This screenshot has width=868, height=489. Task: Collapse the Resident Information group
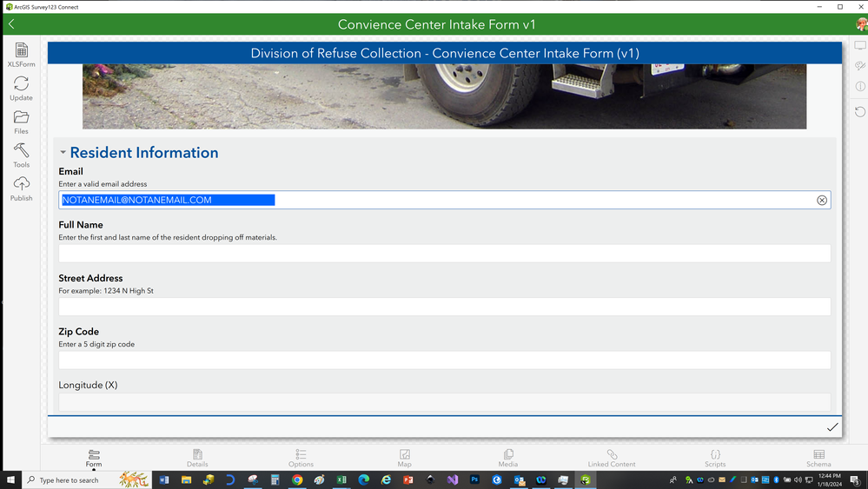point(63,152)
